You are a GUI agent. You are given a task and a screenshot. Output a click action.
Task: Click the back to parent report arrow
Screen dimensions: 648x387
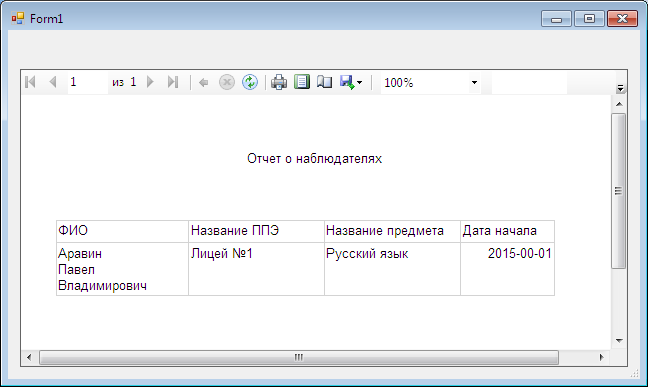(x=203, y=82)
